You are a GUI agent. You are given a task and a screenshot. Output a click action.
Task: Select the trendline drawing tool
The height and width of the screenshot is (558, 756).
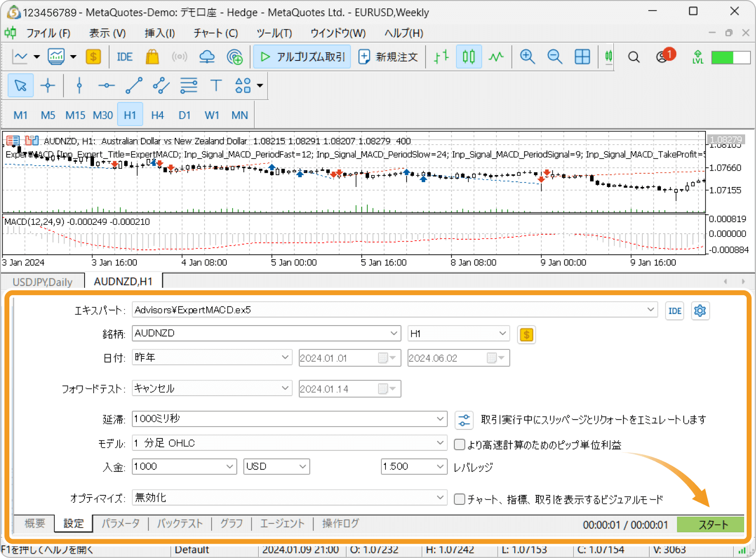point(134,86)
